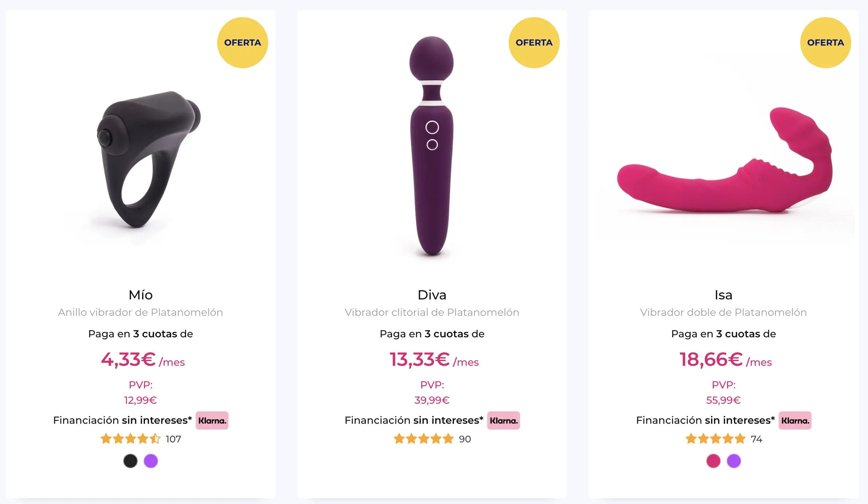
Task: Open the Mío product title link
Action: (141, 295)
